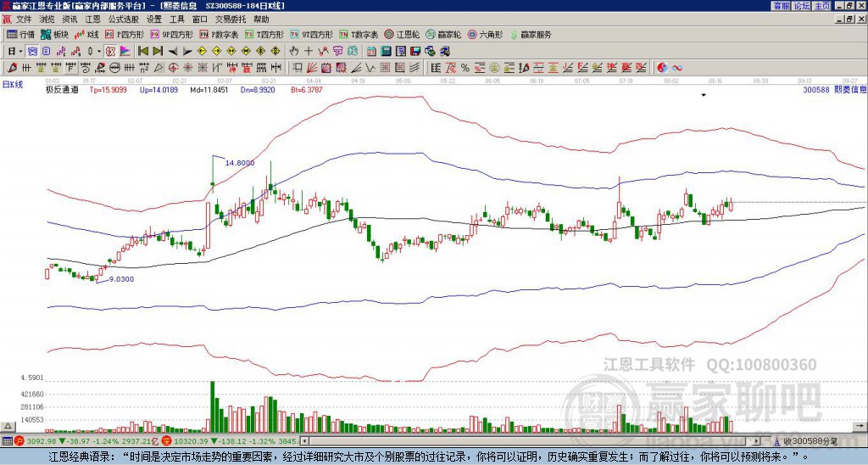Move chart left with black left arrow
Screen dimensions: 868x465
(173, 51)
